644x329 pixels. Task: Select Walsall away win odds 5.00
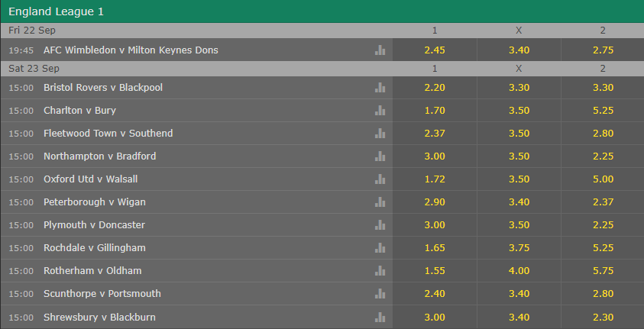(x=603, y=179)
